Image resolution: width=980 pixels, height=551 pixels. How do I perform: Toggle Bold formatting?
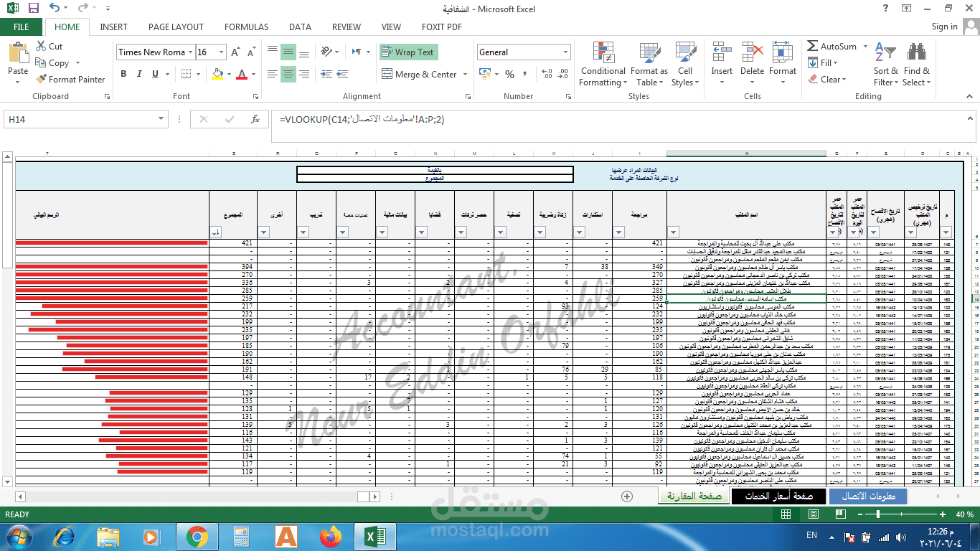click(x=123, y=74)
